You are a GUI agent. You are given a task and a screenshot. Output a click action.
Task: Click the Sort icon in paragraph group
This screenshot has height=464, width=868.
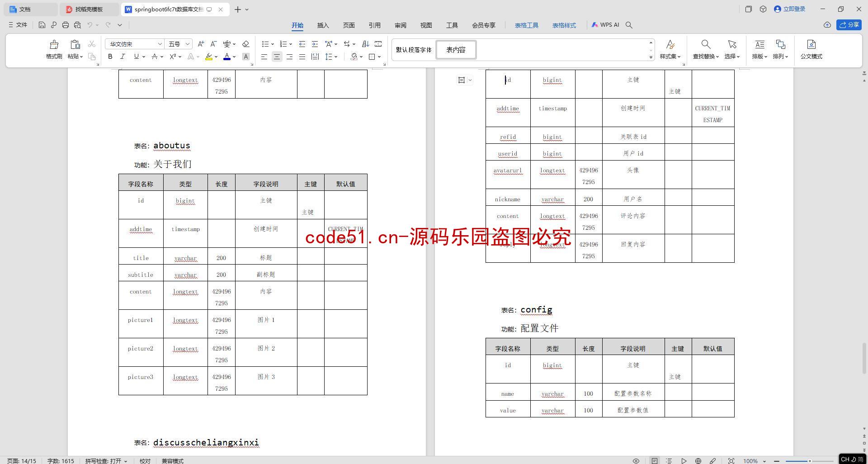(366, 44)
